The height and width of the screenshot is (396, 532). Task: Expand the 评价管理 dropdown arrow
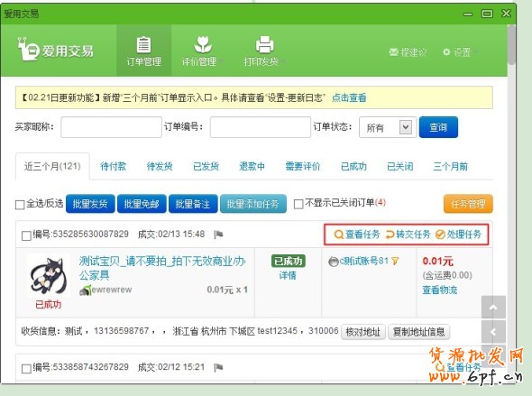coord(222,61)
